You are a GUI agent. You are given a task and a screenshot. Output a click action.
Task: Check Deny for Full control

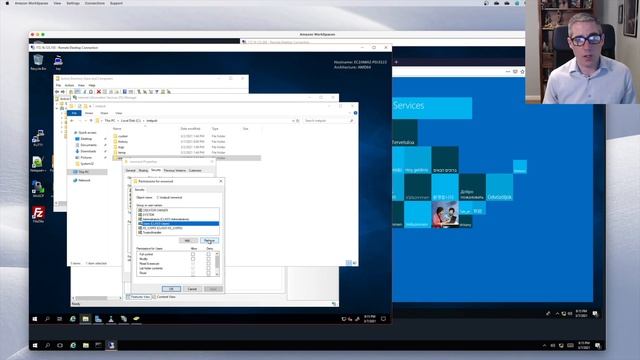pyautogui.click(x=209, y=254)
